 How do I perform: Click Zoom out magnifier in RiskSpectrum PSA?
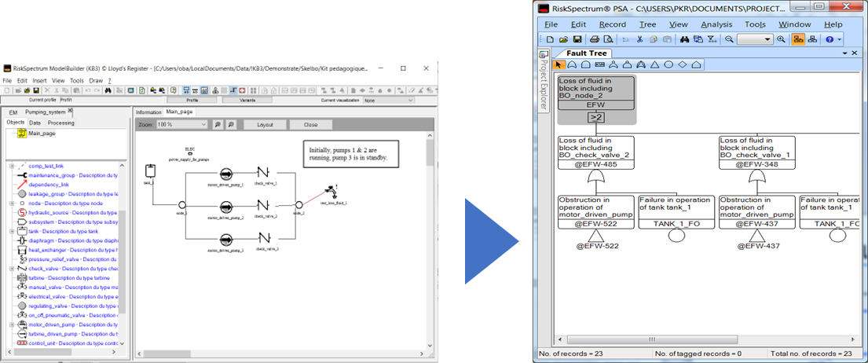(729, 39)
